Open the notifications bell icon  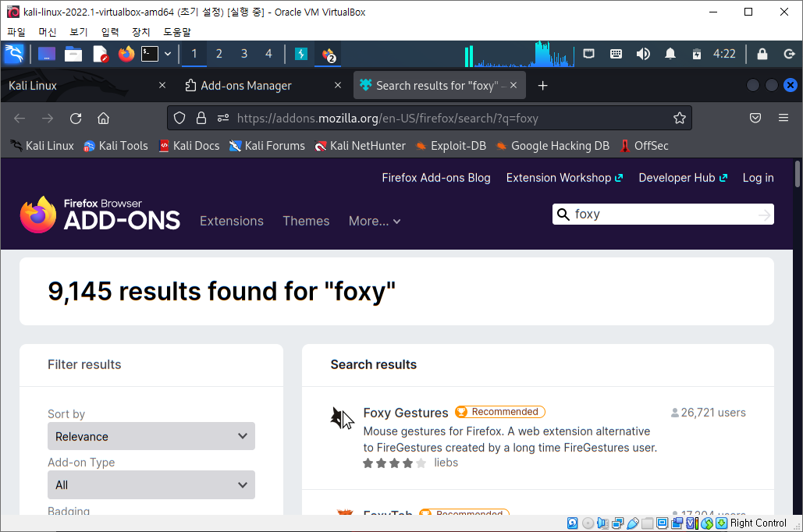(670, 54)
